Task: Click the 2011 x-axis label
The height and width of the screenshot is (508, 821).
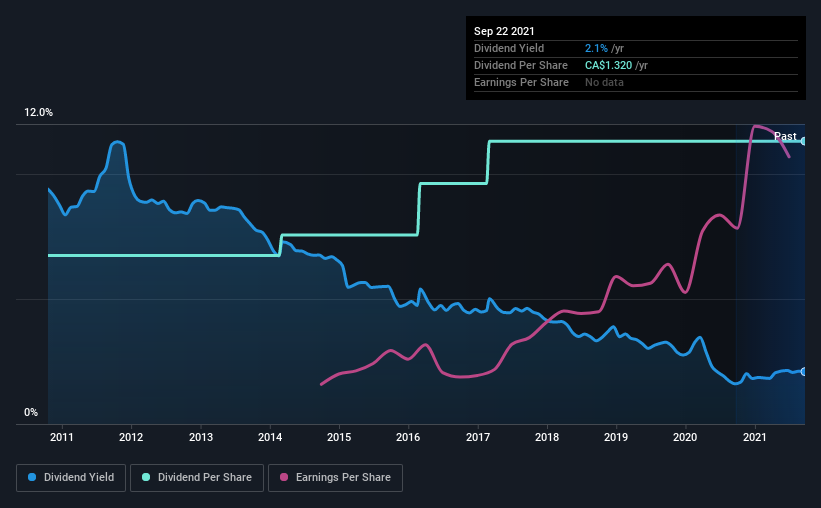Action: [62, 437]
